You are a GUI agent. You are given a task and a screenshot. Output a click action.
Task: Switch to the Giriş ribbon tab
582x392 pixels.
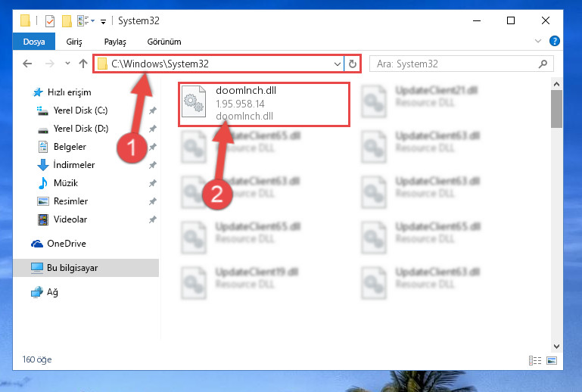pyautogui.click(x=74, y=42)
